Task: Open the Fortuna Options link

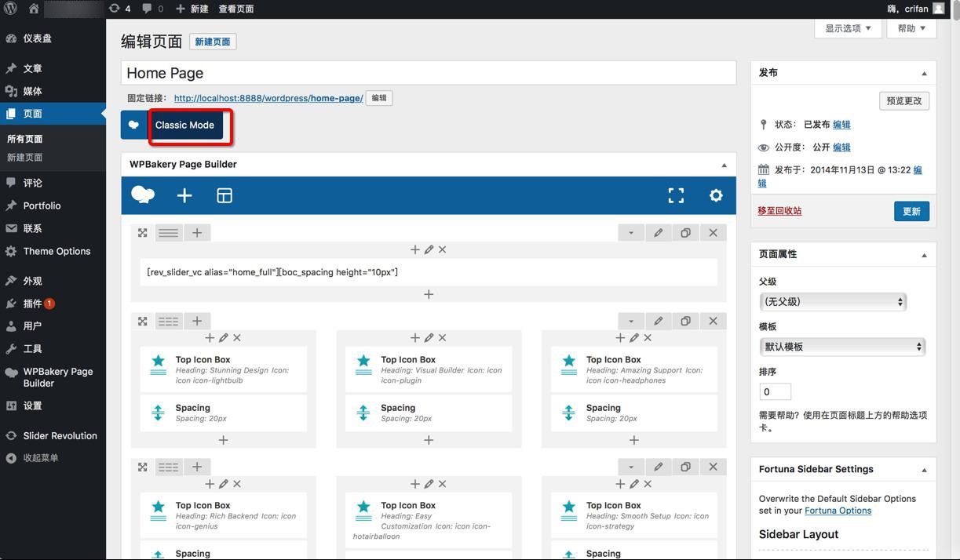Action: [x=838, y=511]
